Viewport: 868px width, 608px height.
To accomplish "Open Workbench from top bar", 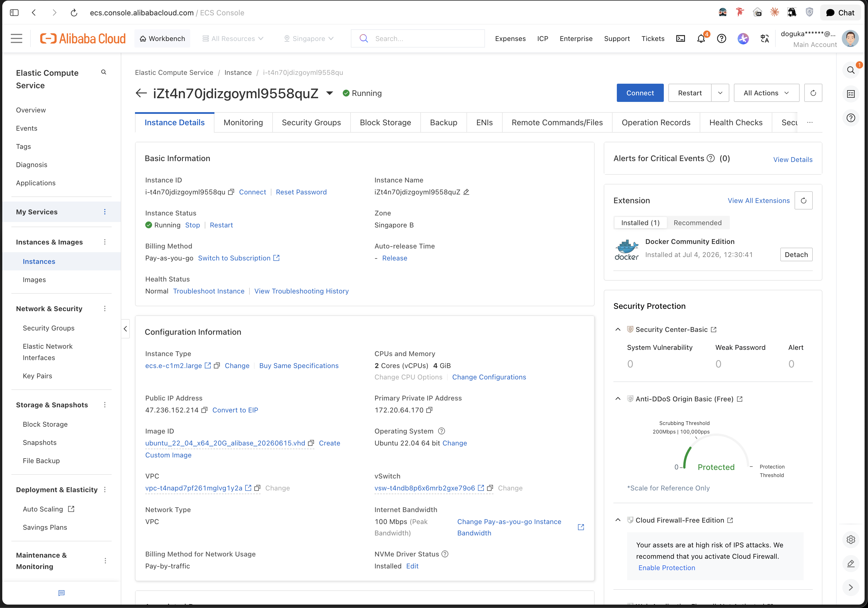I will (162, 38).
